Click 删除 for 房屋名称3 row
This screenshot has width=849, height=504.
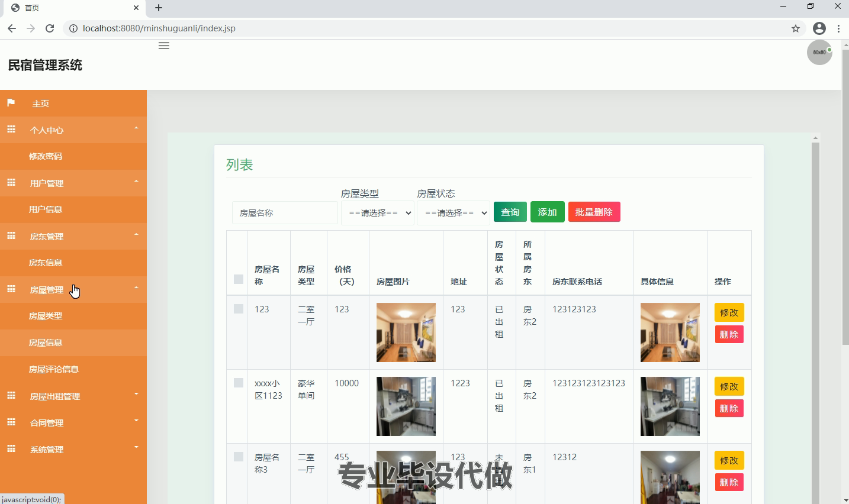(x=729, y=482)
